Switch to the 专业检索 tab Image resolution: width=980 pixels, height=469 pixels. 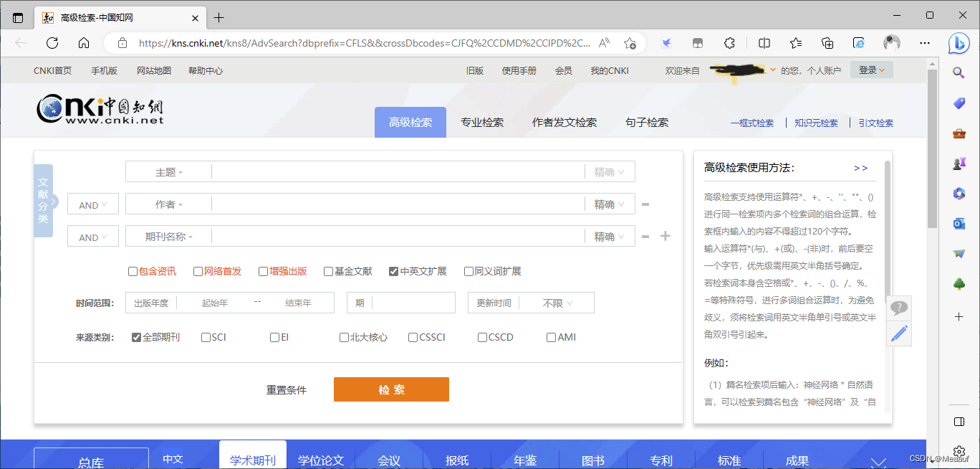coord(482,123)
